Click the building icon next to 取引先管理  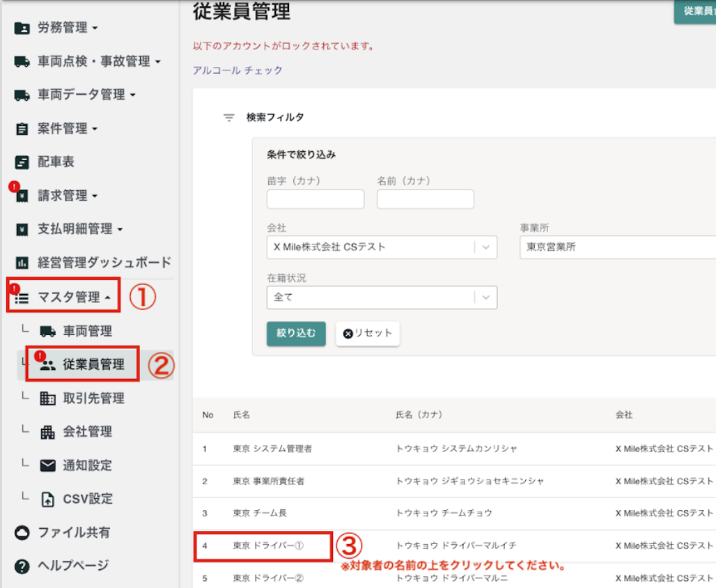pos(48,399)
